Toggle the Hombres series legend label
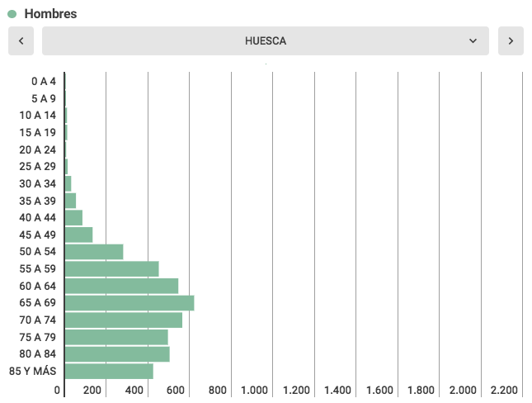The height and width of the screenshot is (403, 532). click(50, 14)
